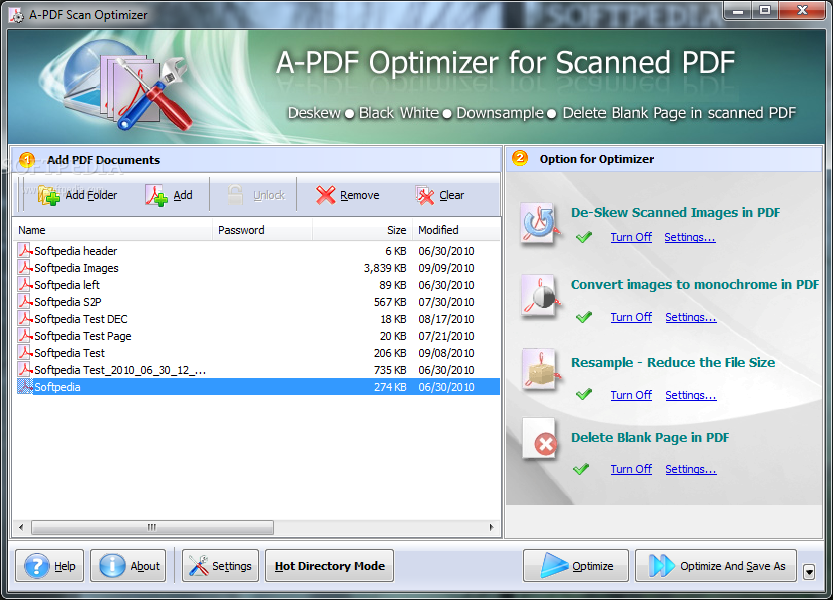Image resolution: width=833 pixels, height=600 pixels.
Task: Click the green checkmark under Convert images
Action: 584,317
